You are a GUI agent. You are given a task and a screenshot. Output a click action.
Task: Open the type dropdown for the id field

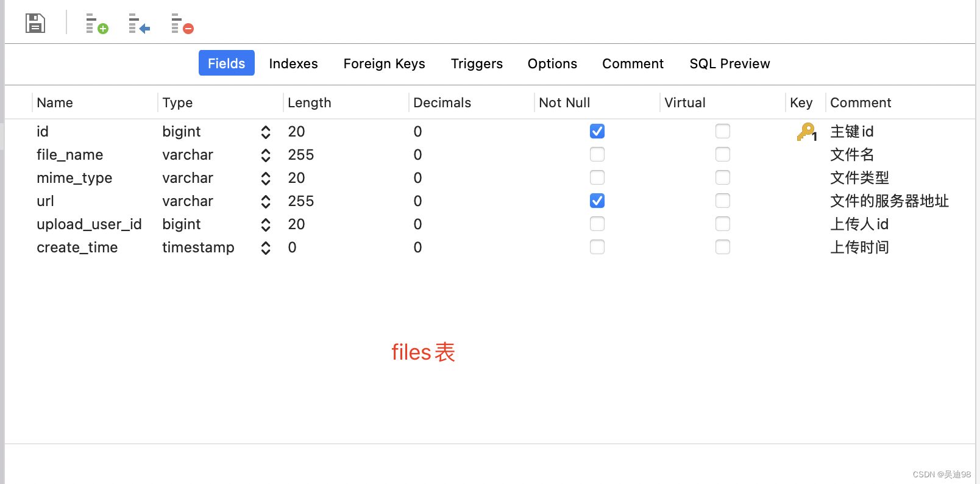(266, 132)
